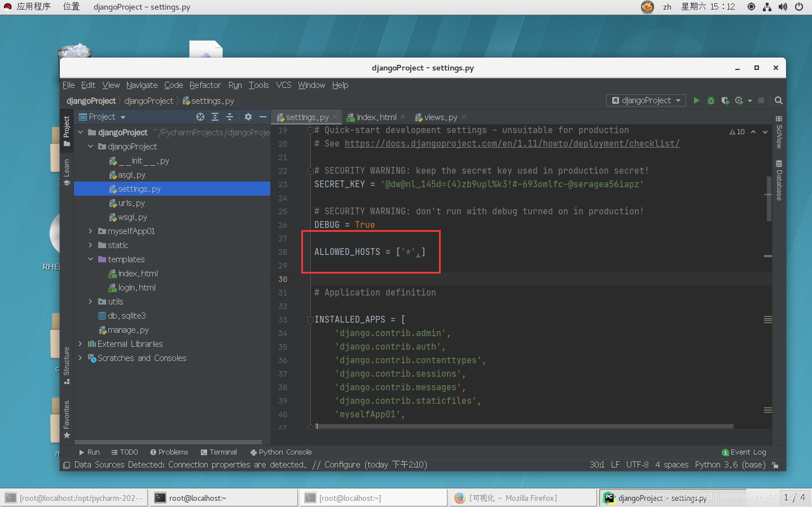Open the Learn tool window
The height and width of the screenshot is (507, 812).
(67, 172)
